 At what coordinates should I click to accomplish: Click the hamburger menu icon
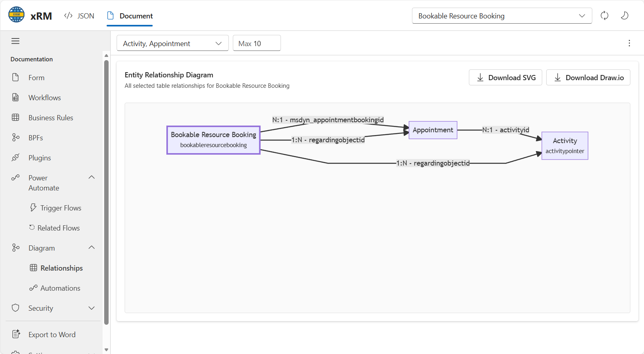coord(16,41)
